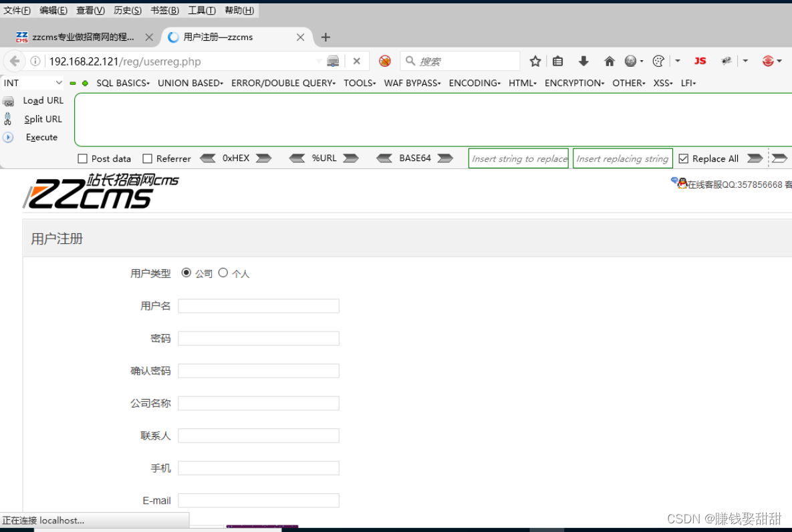Decode URL with left arrow before %URL
The image size is (792, 532).
click(x=297, y=158)
